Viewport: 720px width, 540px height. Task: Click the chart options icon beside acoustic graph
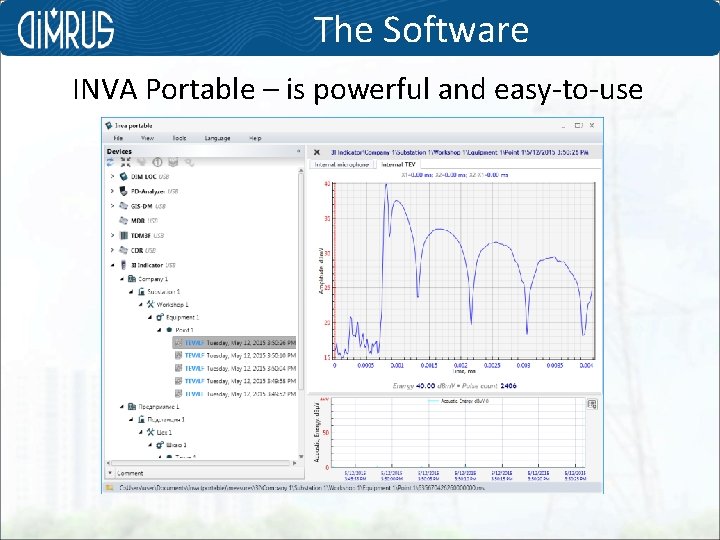point(592,404)
